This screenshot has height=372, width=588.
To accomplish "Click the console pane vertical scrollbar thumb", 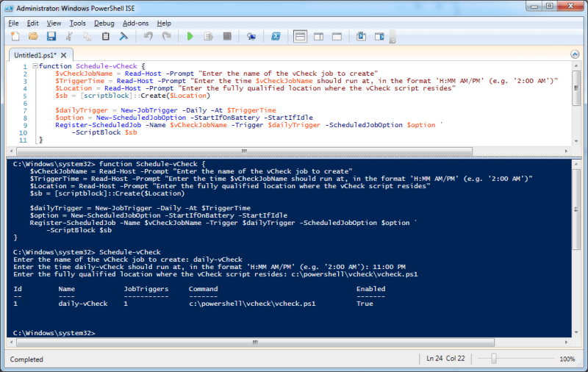I will tap(576, 210).
